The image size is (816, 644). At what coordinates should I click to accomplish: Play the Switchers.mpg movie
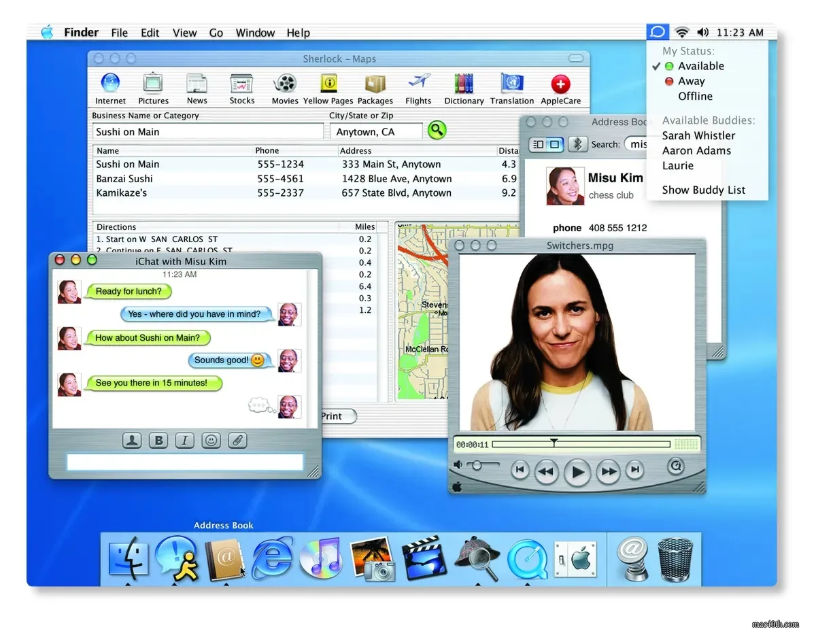577,471
